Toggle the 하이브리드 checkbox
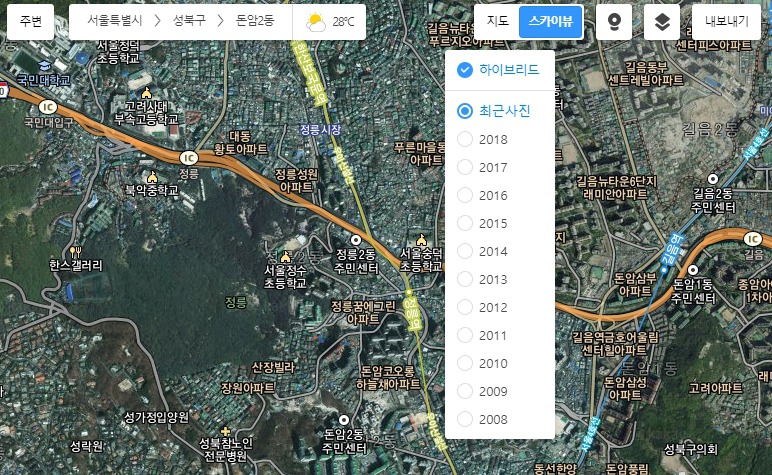The height and width of the screenshot is (475, 772). click(465, 70)
